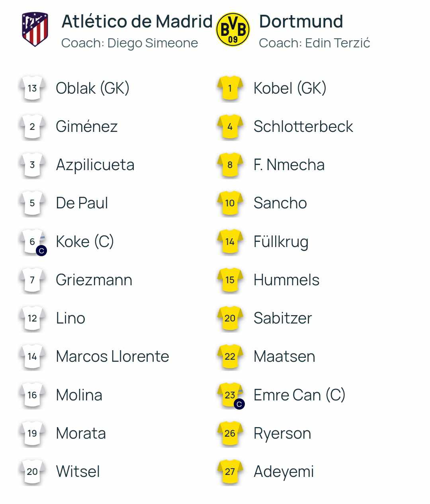Click Füllkrug's name in the lineup
430x504 pixels.
pos(281,242)
